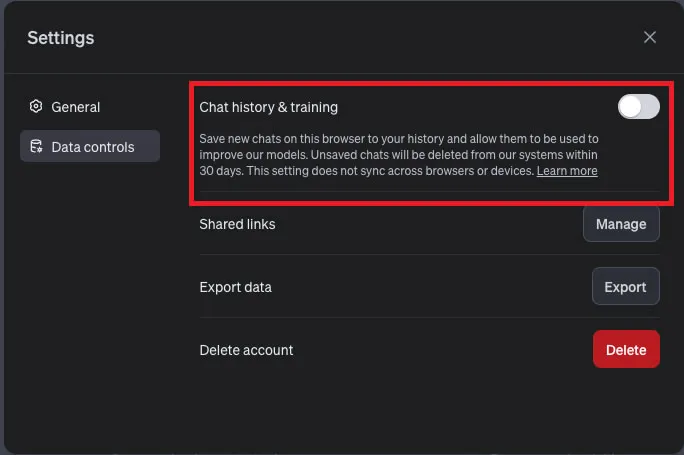Click the Settings heading text
Screen dimensions: 684x455
tap(60, 38)
